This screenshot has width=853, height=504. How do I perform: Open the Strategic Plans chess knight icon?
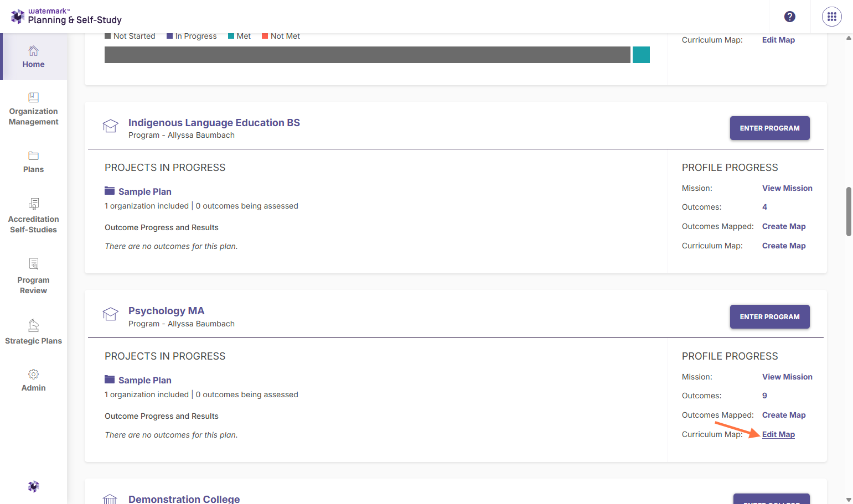[x=33, y=325]
